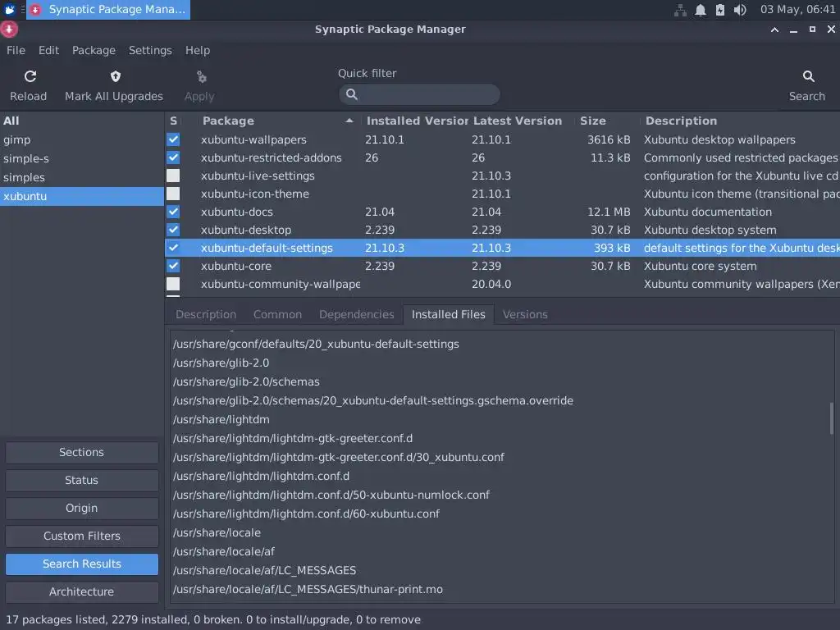
Task: Click the Sections filter button
Action: tap(82, 452)
